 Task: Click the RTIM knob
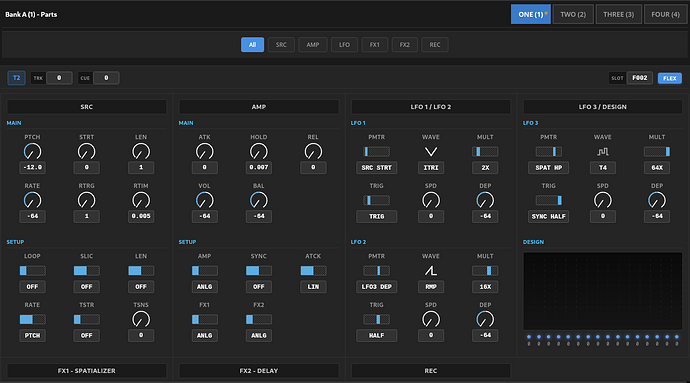pos(141,200)
